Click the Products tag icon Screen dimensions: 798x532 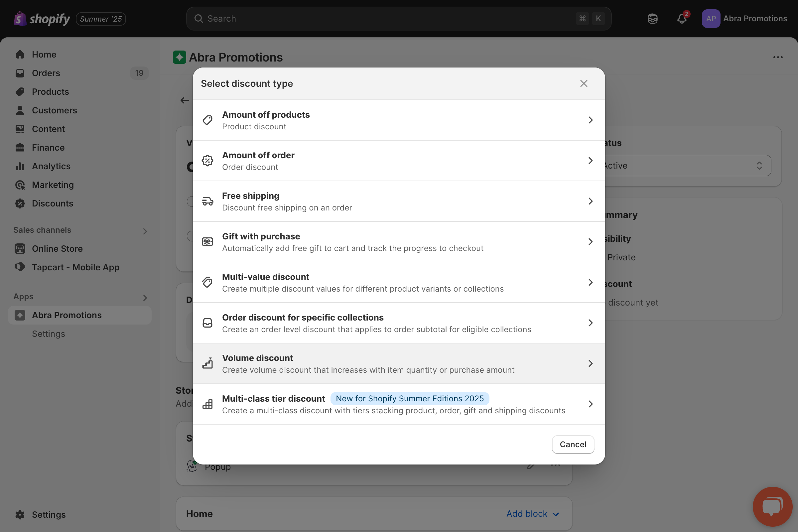click(20, 92)
